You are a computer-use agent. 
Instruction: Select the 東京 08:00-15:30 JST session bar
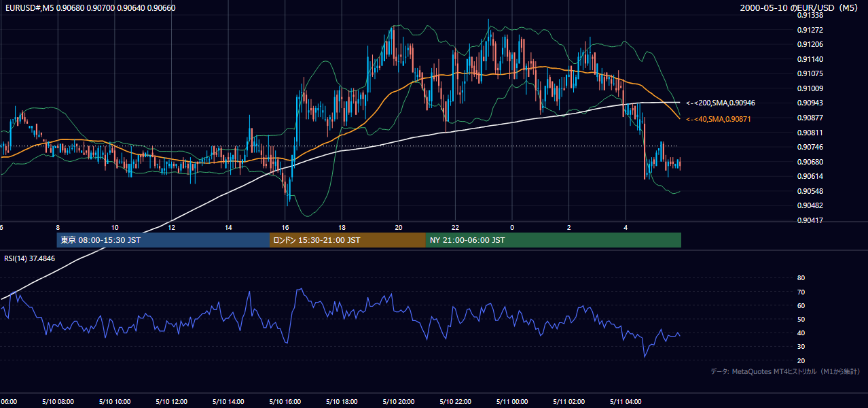pos(163,240)
